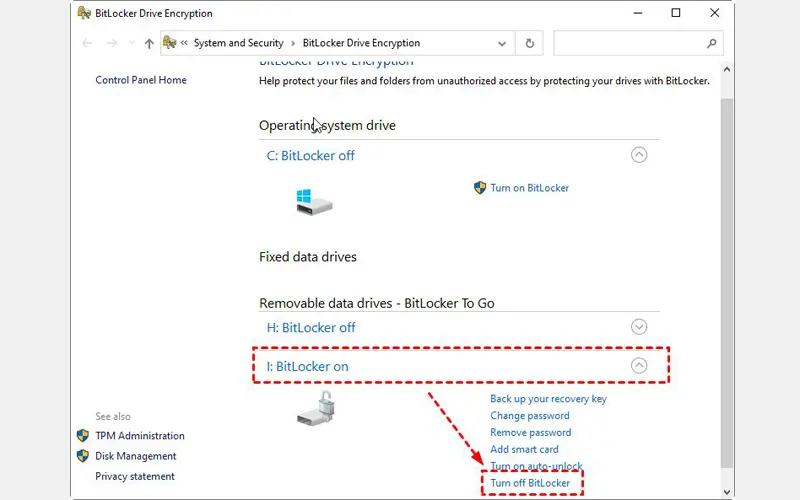
Task: Click Add smart card
Action: point(524,449)
